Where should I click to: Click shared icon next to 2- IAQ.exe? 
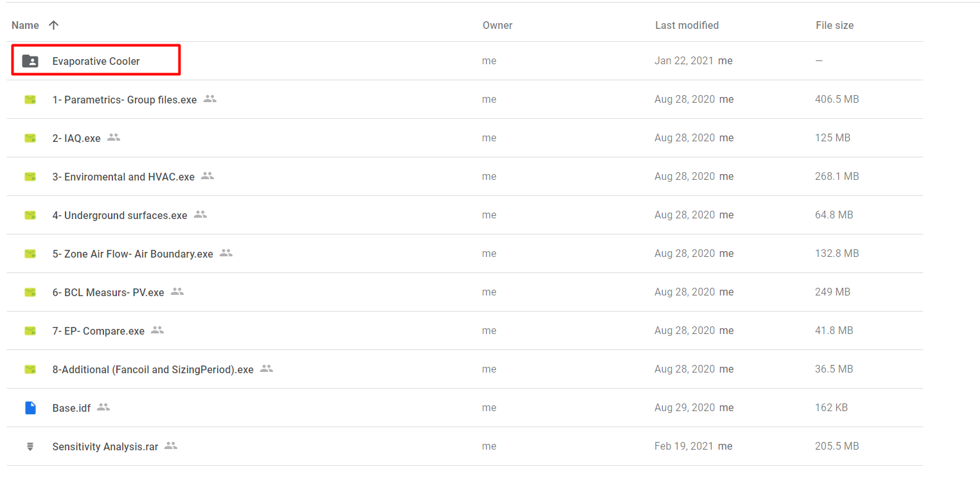[x=114, y=137]
